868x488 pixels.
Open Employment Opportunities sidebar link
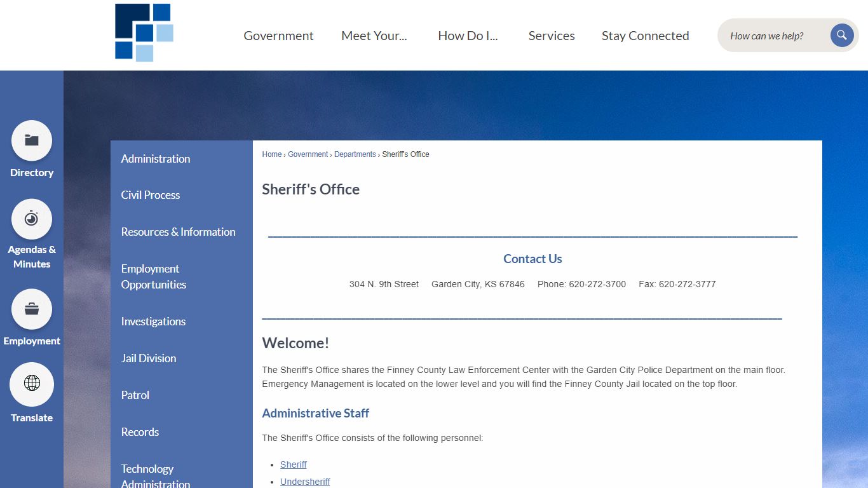tap(182, 276)
